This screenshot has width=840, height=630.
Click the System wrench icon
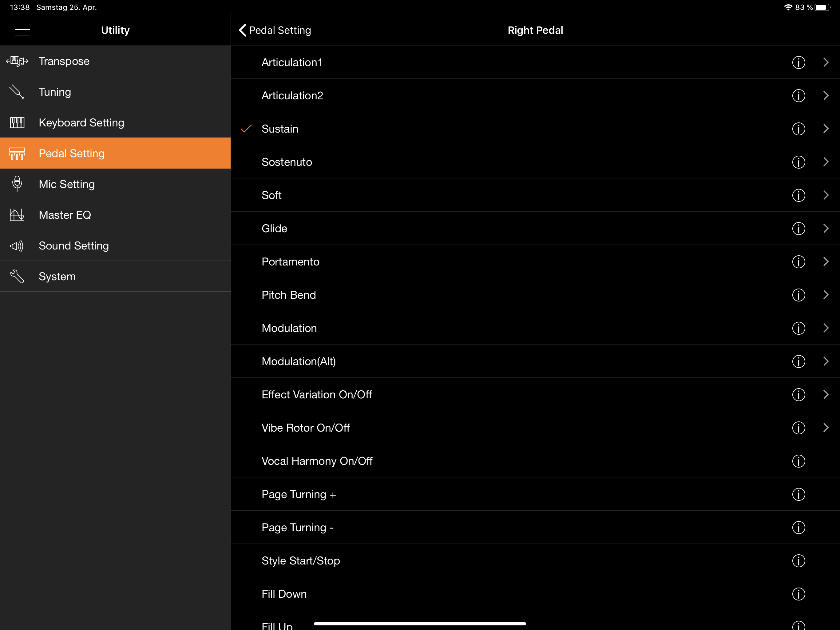pyautogui.click(x=17, y=277)
